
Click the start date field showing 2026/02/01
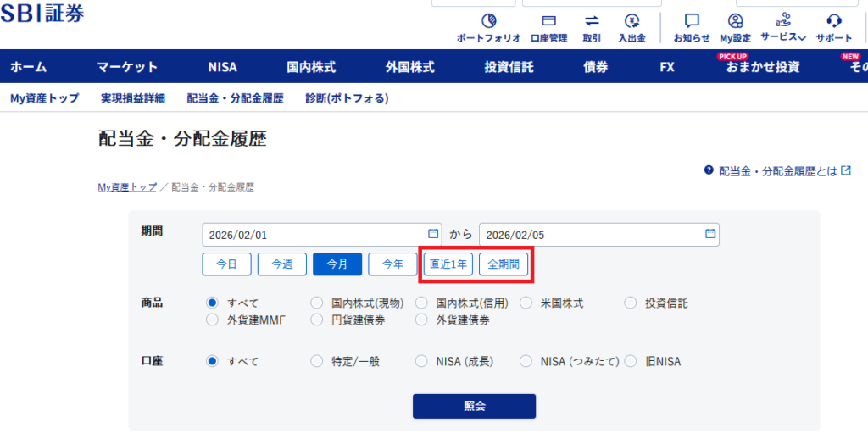[x=314, y=234]
